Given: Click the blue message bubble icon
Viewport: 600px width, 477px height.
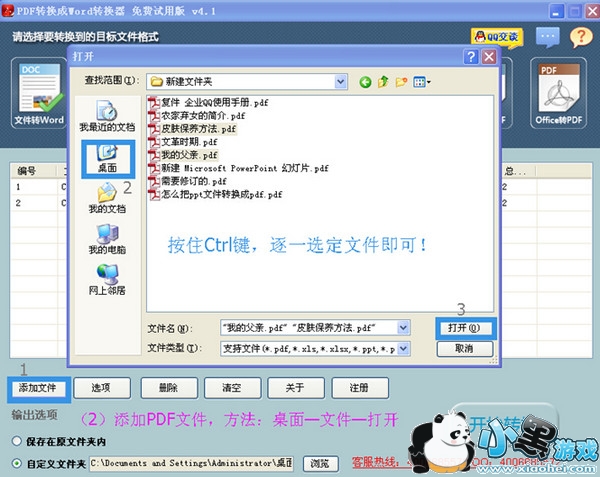Looking at the screenshot, I should point(547,37).
